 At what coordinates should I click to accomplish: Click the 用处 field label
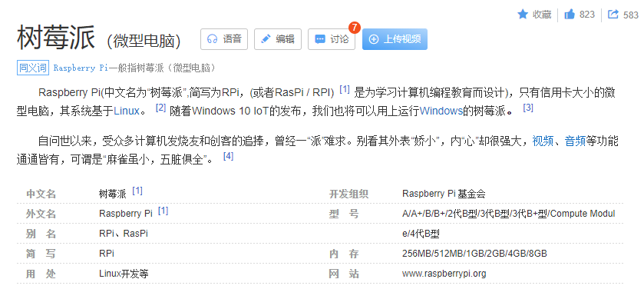tap(41, 274)
